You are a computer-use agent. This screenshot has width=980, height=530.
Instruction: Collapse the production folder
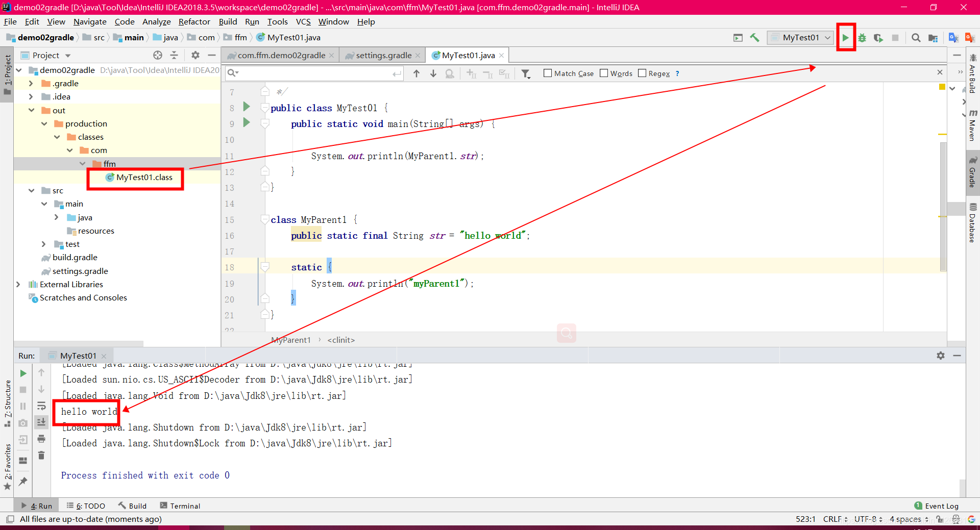pos(44,123)
